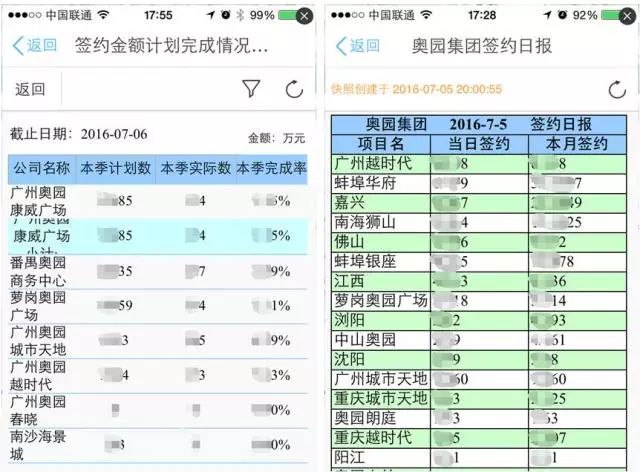640x472 pixels.
Task: Open the filter funnel icon in left screen
Action: [x=251, y=88]
